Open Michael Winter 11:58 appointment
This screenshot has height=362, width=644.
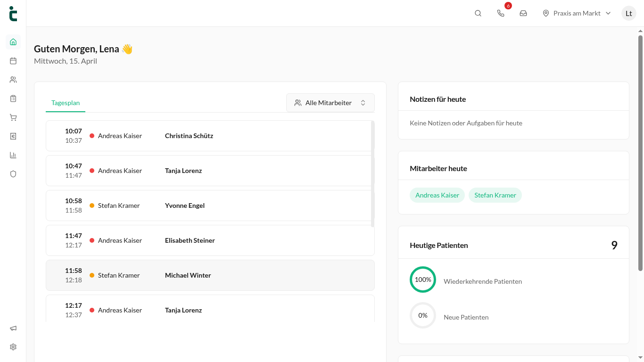click(210, 275)
